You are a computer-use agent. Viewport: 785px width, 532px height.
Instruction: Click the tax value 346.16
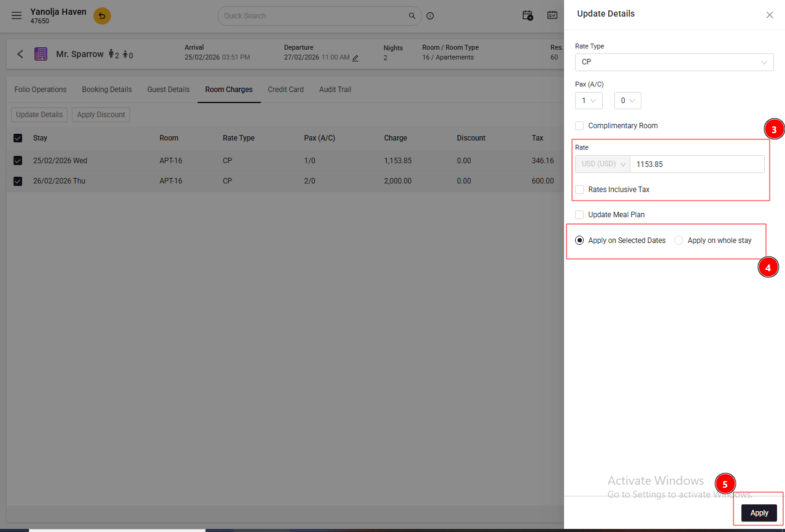[543, 161]
